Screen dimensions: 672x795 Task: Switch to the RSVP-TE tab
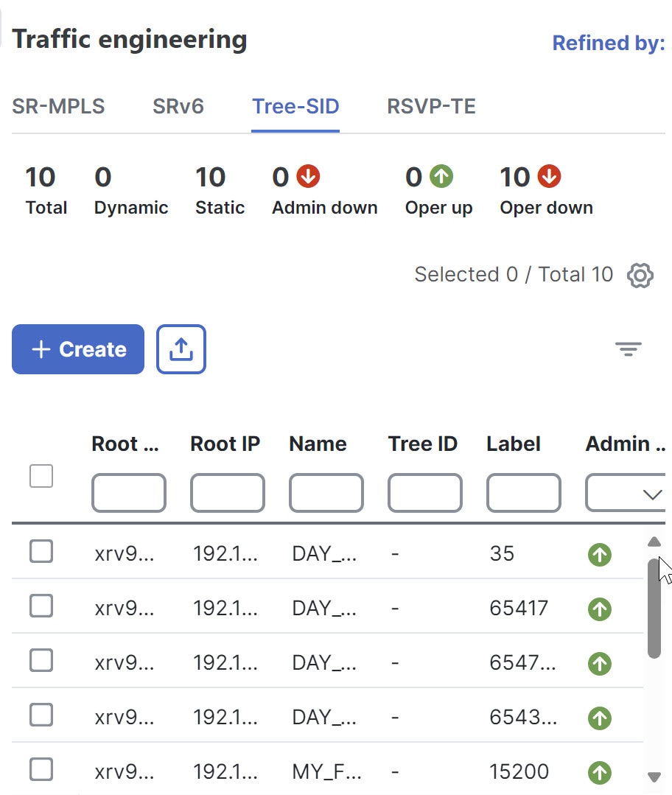click(430, 106)
